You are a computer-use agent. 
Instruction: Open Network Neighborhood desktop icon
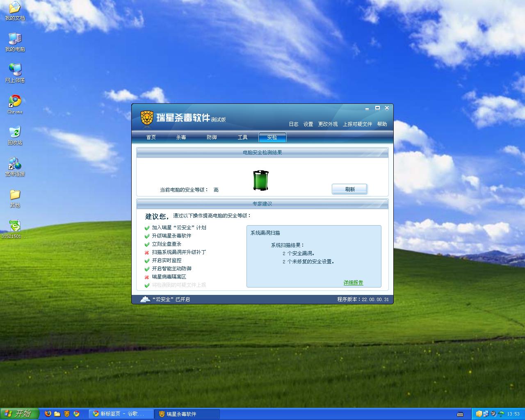15,73
